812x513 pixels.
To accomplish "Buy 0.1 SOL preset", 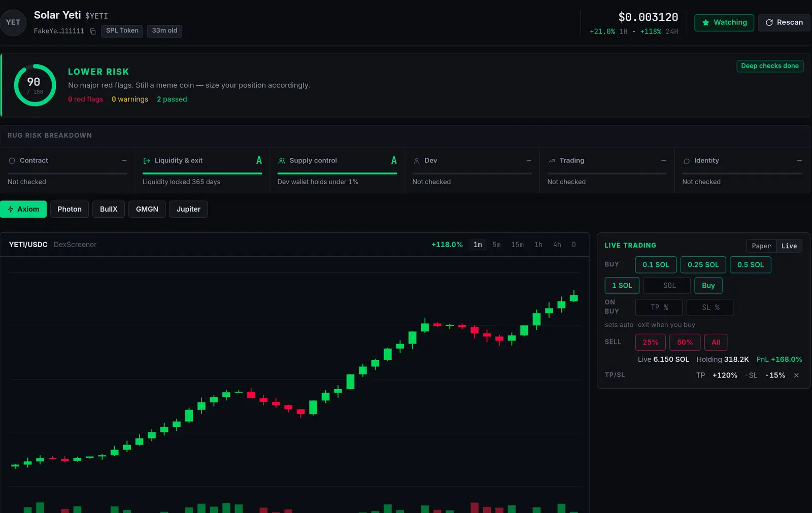I will pyautogui.click(x=656, y=265).
